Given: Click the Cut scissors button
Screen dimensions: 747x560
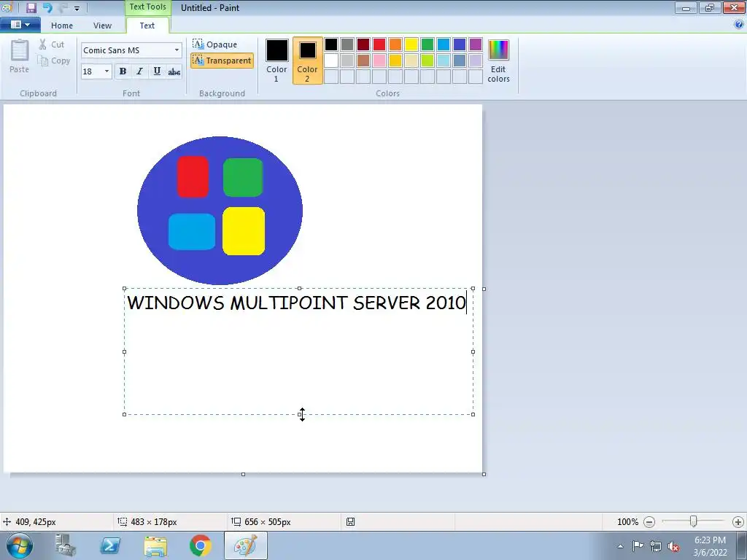Looking at the screenshot, I should (52, 44).
